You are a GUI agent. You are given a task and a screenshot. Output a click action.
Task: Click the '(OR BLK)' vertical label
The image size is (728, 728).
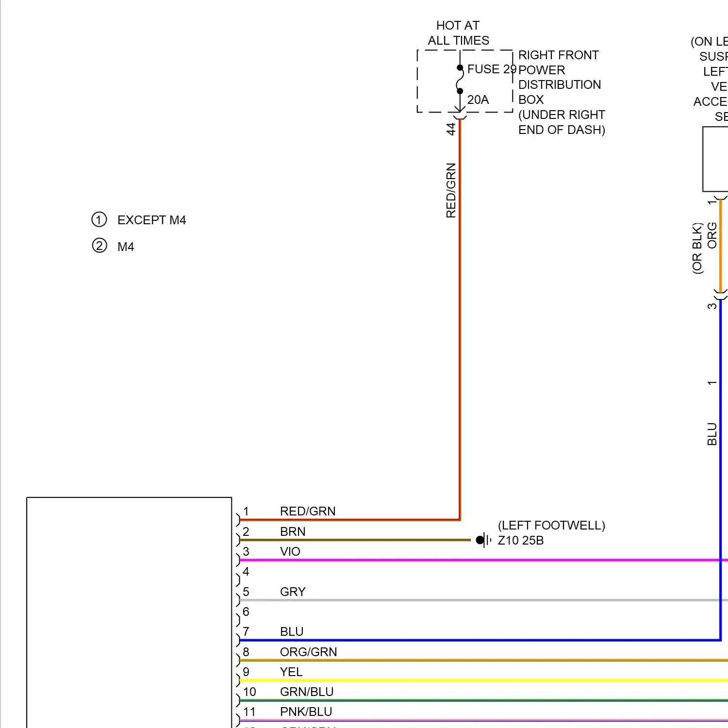click(697, 248)
